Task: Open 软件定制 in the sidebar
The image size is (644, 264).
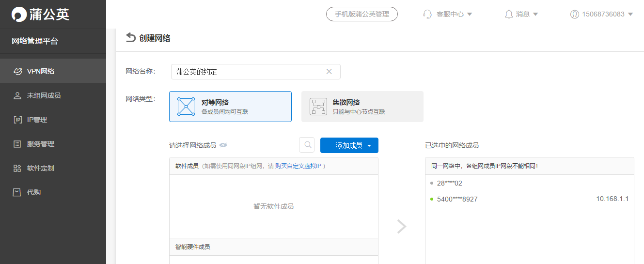Action: [x=53, y=168]
